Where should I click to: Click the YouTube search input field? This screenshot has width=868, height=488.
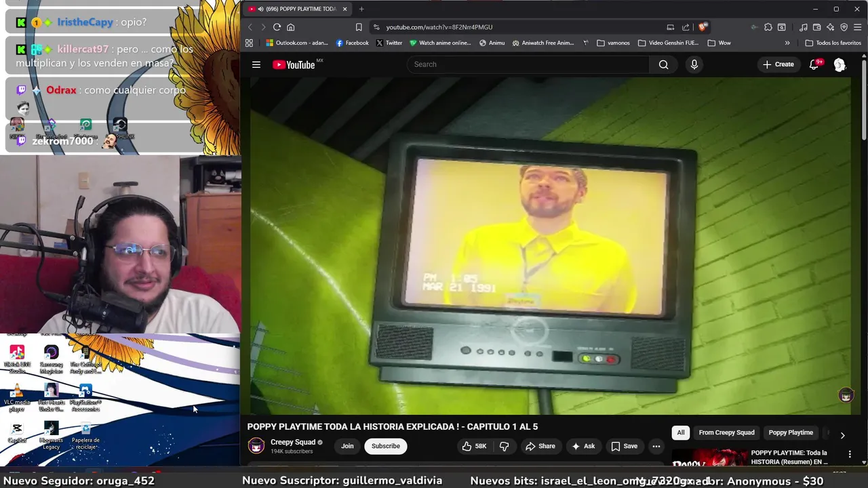(528, 64)
